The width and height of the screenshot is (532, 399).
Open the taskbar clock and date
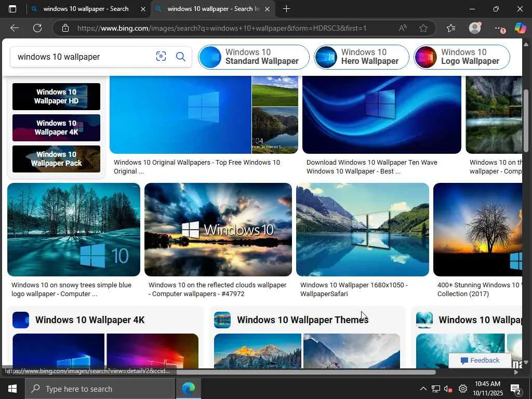tap(487, 389)
